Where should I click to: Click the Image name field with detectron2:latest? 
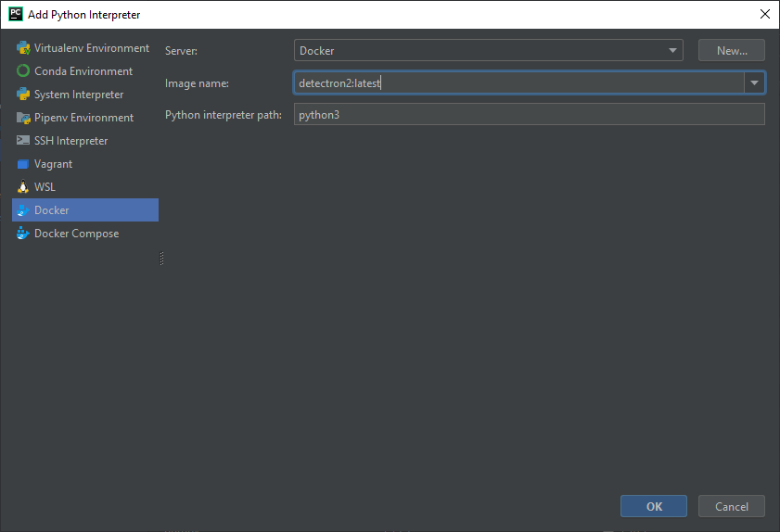click(518, 83)
